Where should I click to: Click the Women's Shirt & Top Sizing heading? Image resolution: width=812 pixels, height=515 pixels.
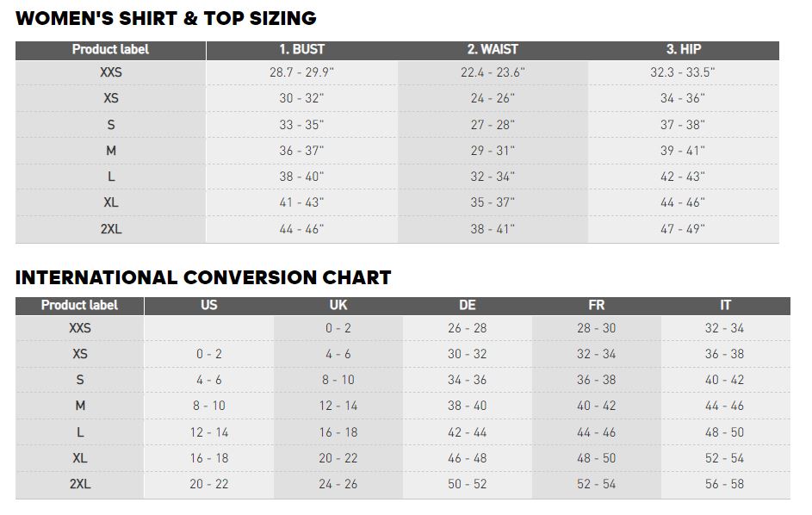point(166,18)
